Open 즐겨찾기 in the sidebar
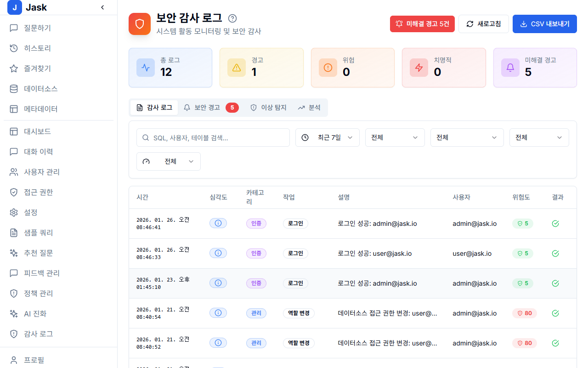The height and width of the screenshot is (368, 588). [x=59, y=69]
